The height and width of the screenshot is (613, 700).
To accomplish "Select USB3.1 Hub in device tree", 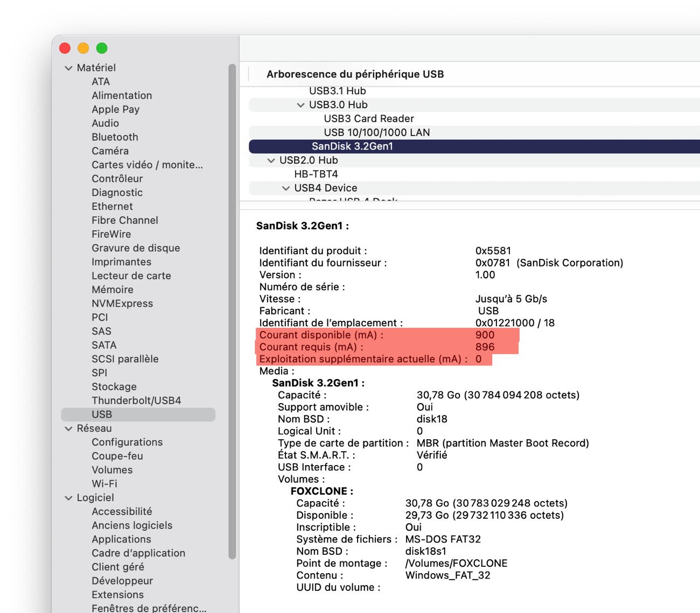I will point(338,91).
